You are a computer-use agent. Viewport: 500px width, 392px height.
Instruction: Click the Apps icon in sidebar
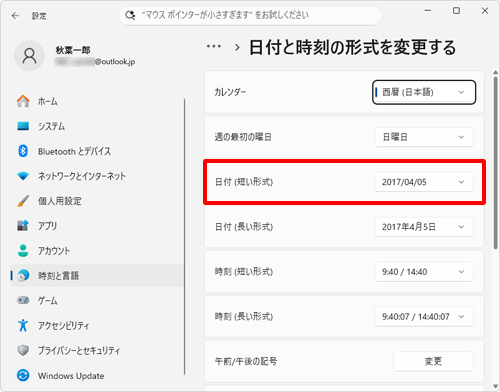click(23, 226)
